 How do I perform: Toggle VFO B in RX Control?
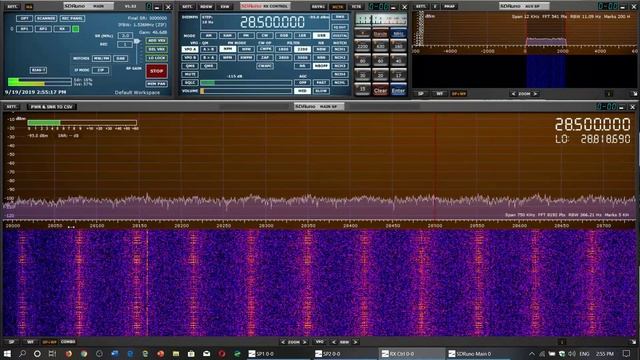coord(190,58)
